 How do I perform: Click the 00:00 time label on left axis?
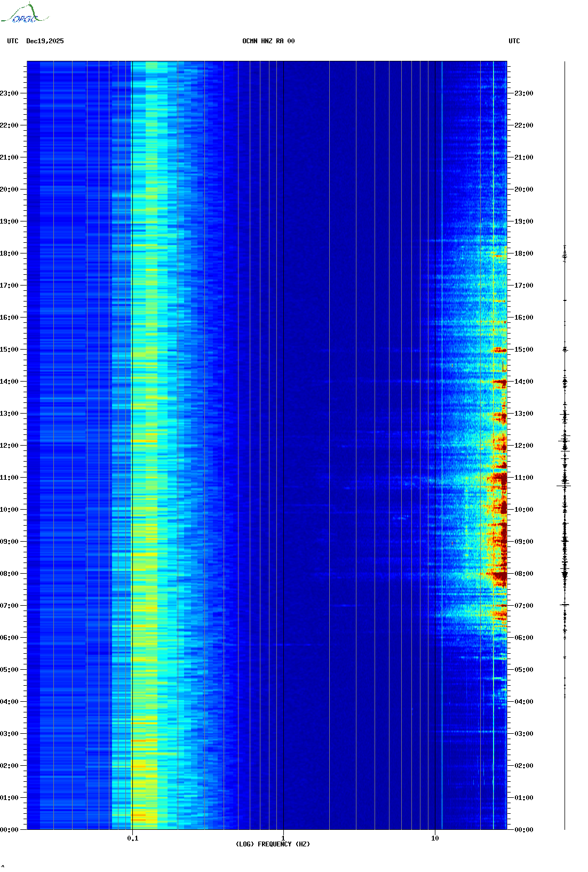point(9,830)
